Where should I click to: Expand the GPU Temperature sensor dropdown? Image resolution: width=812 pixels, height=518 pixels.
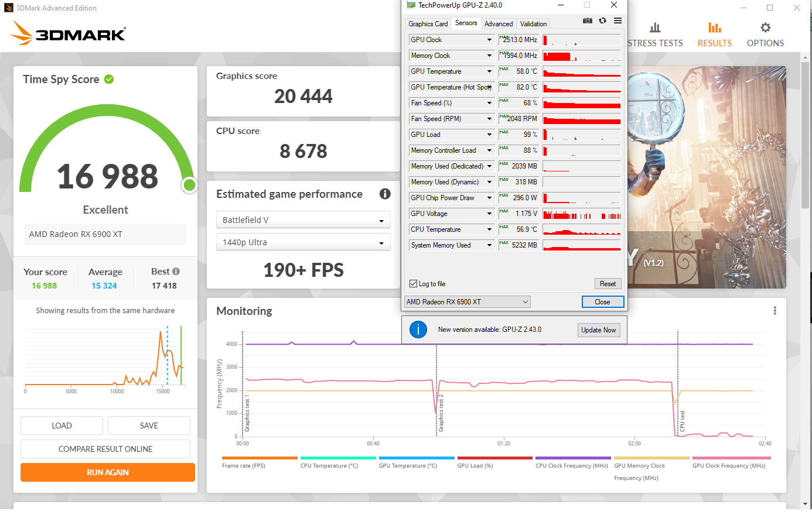489,71
